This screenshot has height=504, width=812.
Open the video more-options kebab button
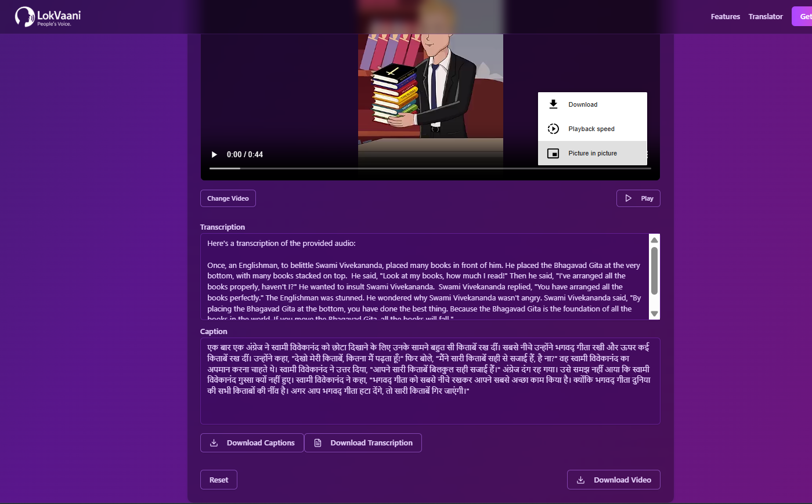coord(647,155)
